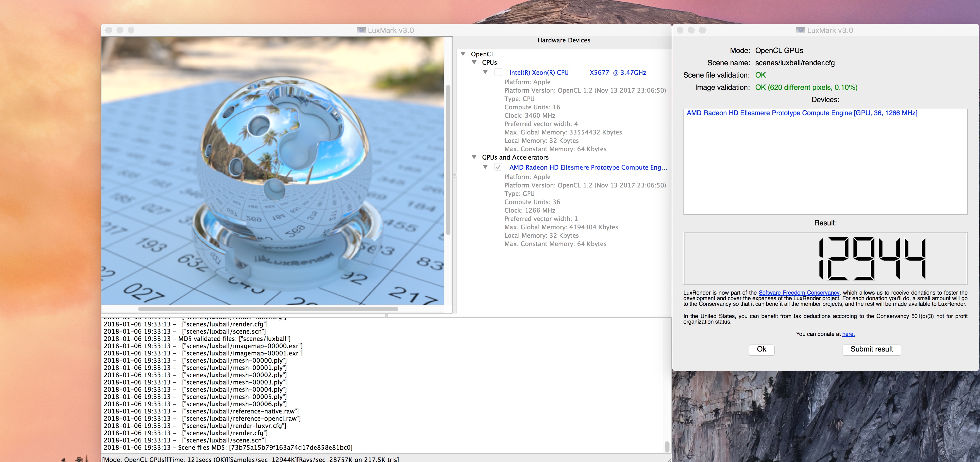The width and height of the screenshot is (980, 462).
Task: Click the splitter handle beside render view
Action: pos(454,175)
